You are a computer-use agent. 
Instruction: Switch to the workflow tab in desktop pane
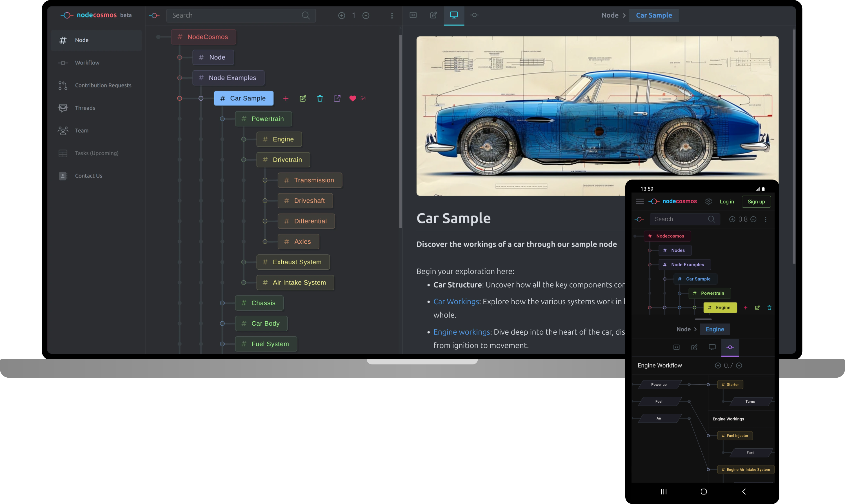(474, 15)
